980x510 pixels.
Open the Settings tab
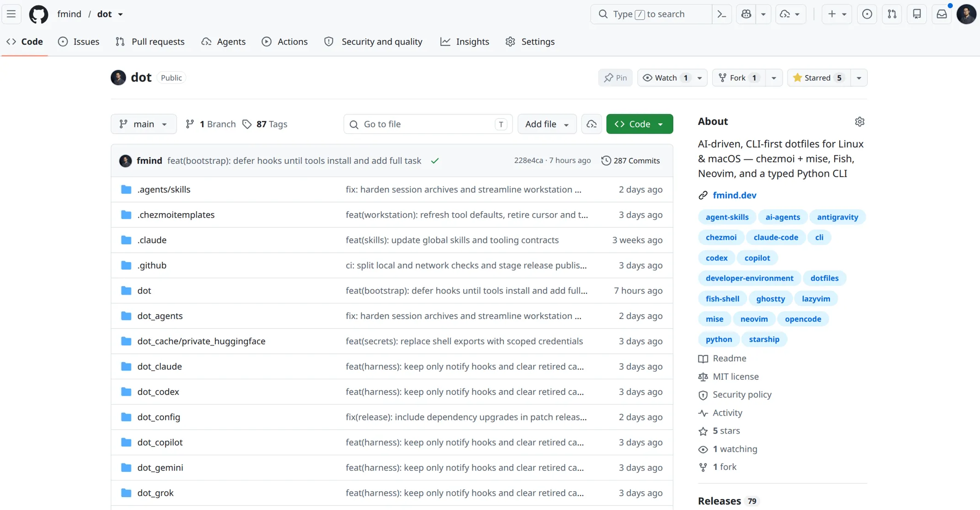(x=530, y=41)
